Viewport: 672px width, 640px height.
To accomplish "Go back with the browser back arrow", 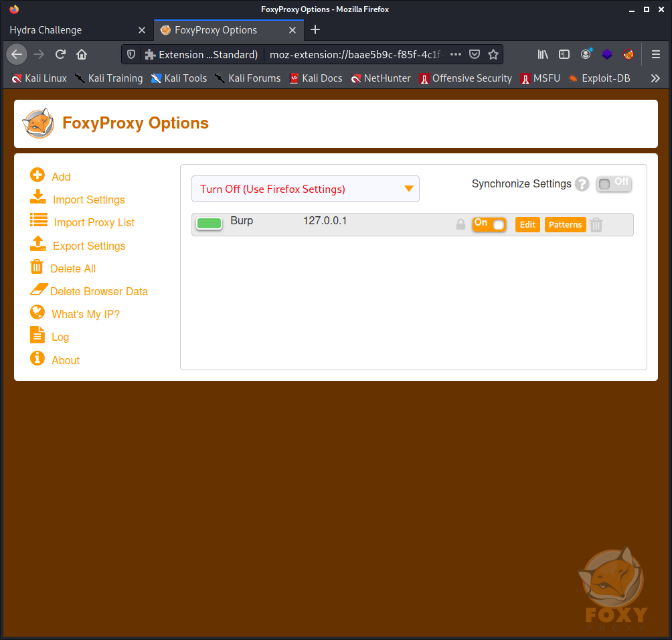I will click(17, 54).
